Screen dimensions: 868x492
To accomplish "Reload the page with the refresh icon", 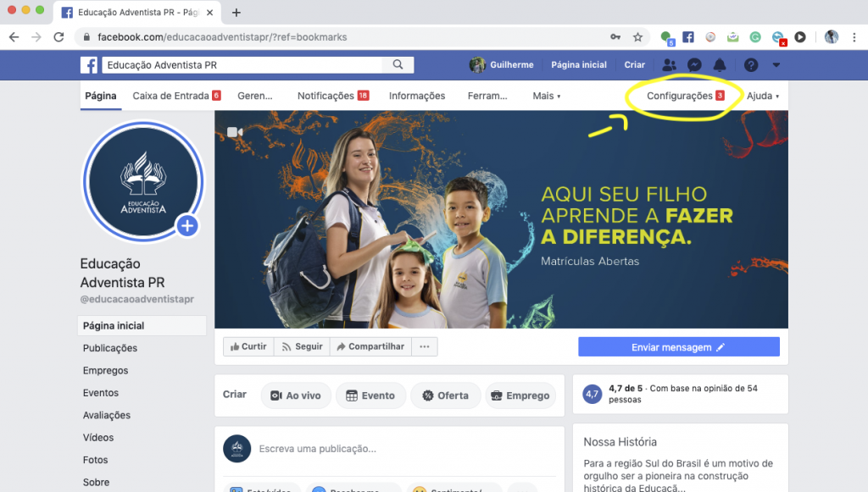I will point(58,37).
